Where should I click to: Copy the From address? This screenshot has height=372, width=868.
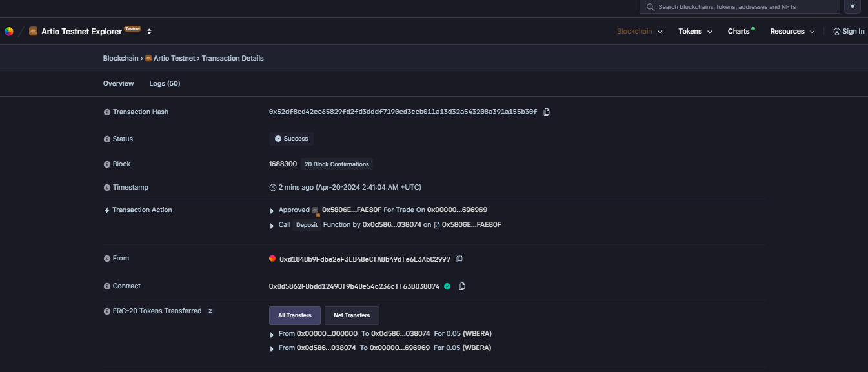[x=459, y=259]
